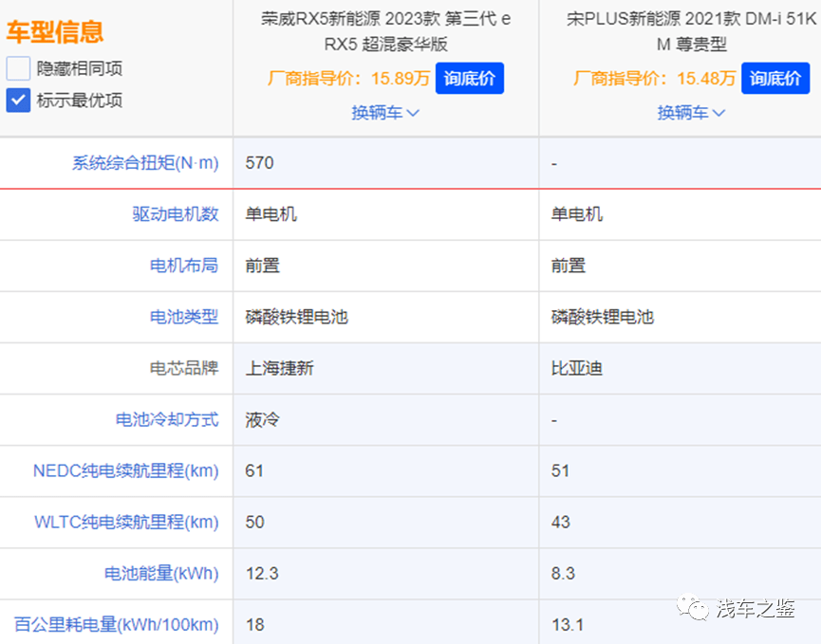This screenshot has height=644, width=821.
Task: Click the 液冷 battery cooling value
Action: coord(262,419)
